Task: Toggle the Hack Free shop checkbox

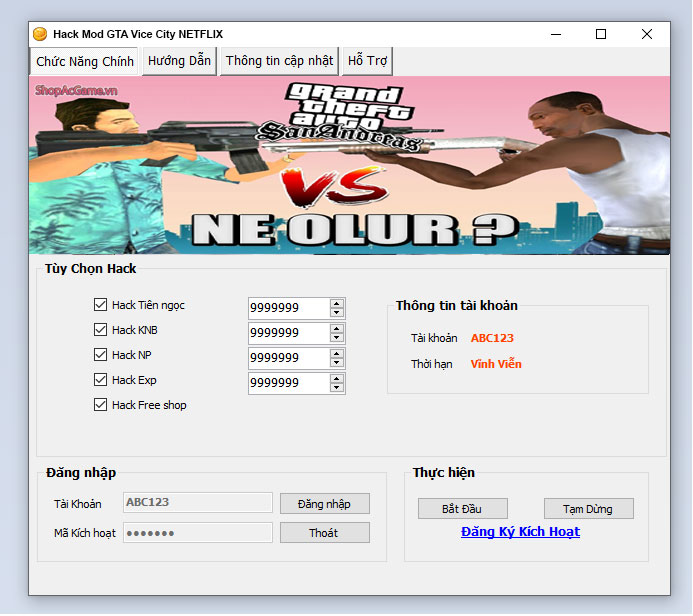Action: 100,405
